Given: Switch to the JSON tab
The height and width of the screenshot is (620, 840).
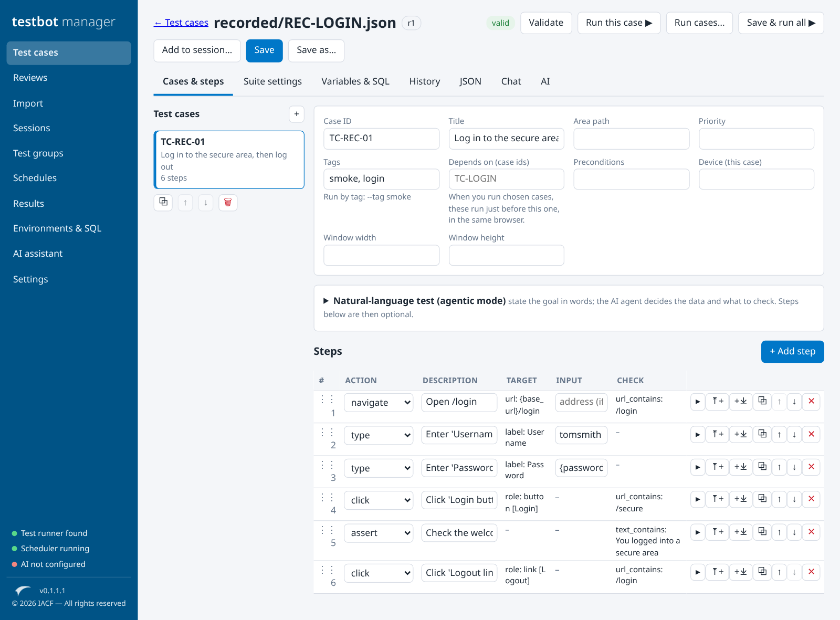Looking at the screenshot, I should click(470, 81).
